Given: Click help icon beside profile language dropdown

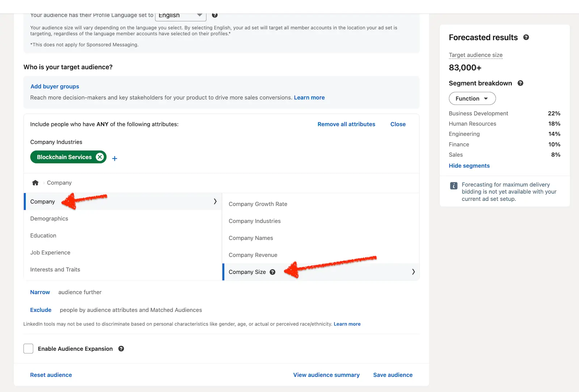Looking at the screenshot, I should point(215,15).
